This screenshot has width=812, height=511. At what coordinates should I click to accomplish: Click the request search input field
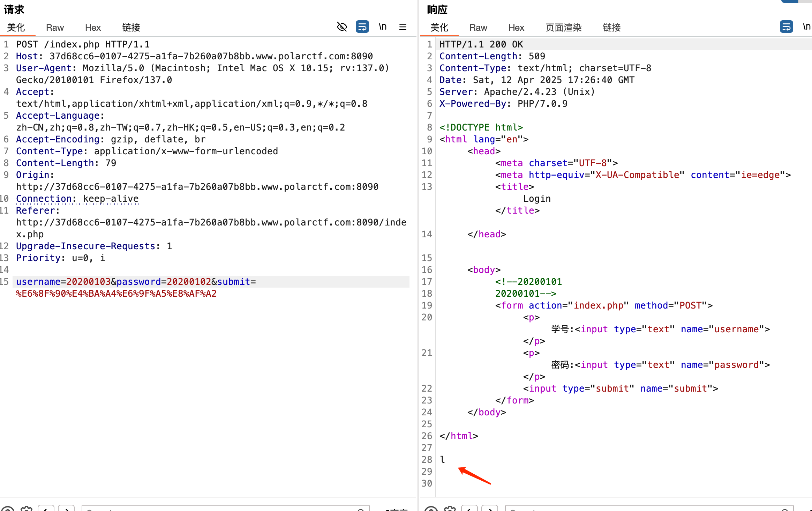[x=223, y=509]
